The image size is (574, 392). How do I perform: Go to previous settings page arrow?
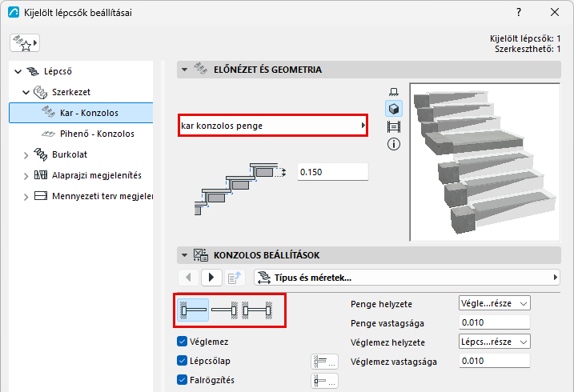tap(188, 278)
